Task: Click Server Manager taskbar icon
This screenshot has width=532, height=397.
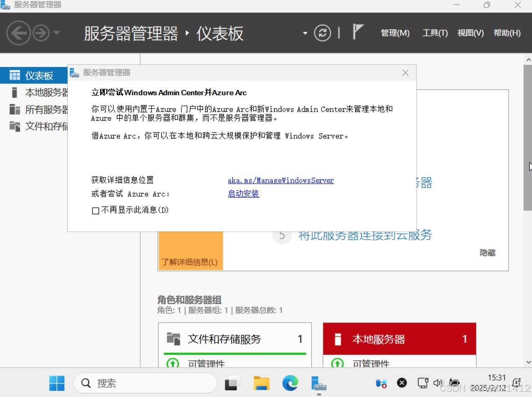Action: coord(319,383)
